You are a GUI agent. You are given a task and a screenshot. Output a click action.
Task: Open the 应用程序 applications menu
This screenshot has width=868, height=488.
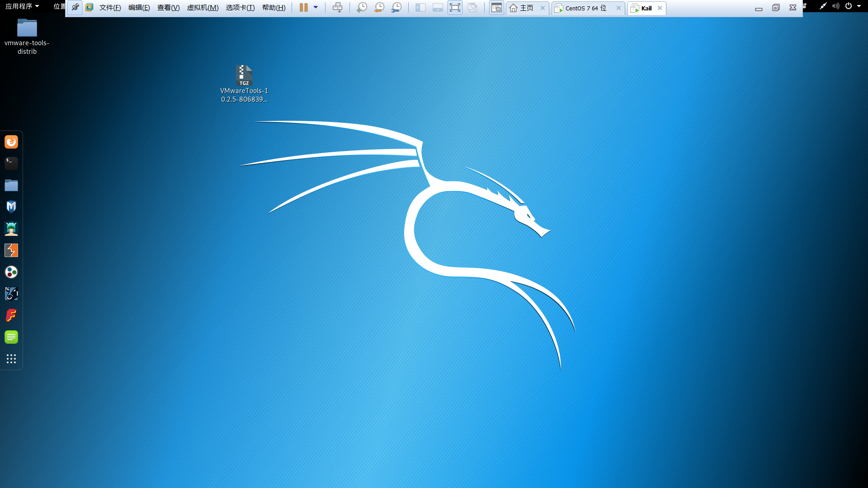pos(22,6)
